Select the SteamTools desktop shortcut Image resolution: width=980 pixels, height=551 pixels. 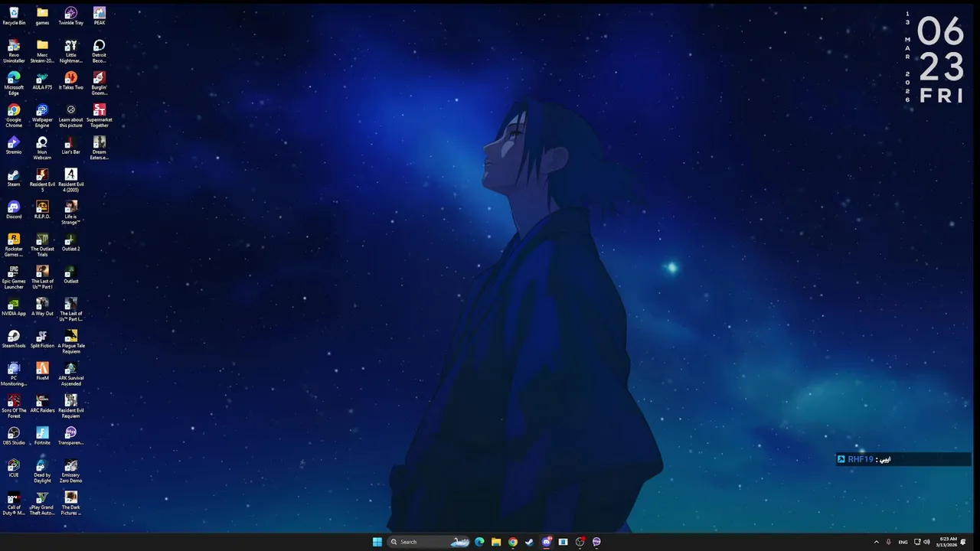coord(14,339)
